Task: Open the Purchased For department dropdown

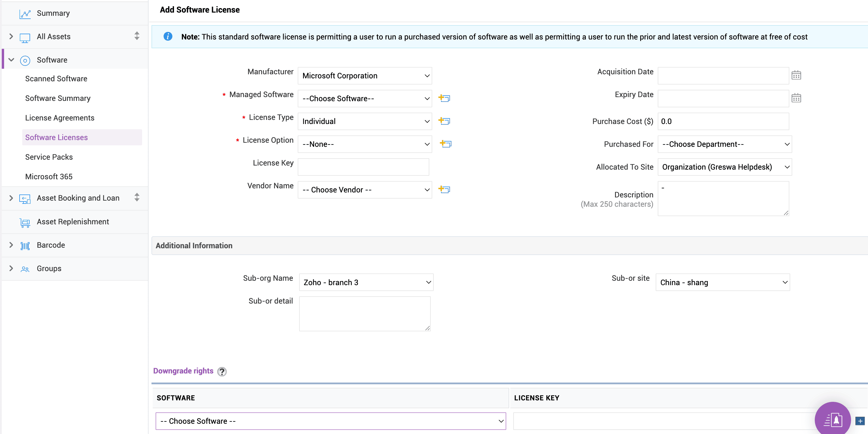Action: pos(724,144)
